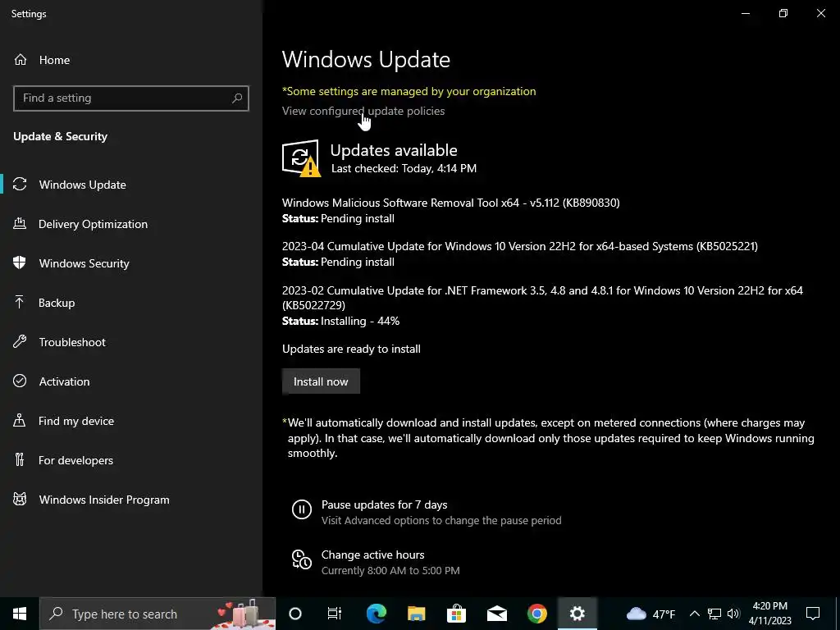The height and width of the screenshot is (630, 840).
Task: Show hidden system tray icons
Action: coord(694,614)
